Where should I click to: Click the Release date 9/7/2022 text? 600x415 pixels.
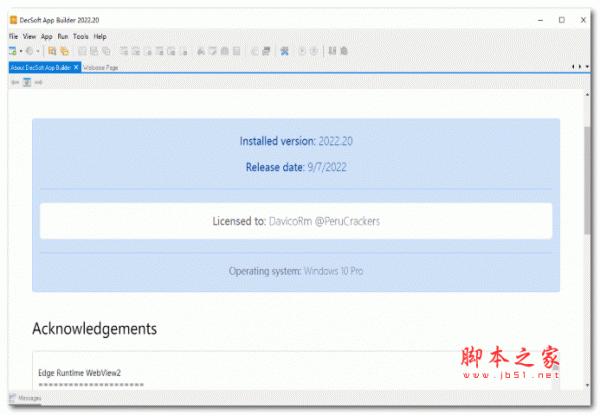click(296, 167)
